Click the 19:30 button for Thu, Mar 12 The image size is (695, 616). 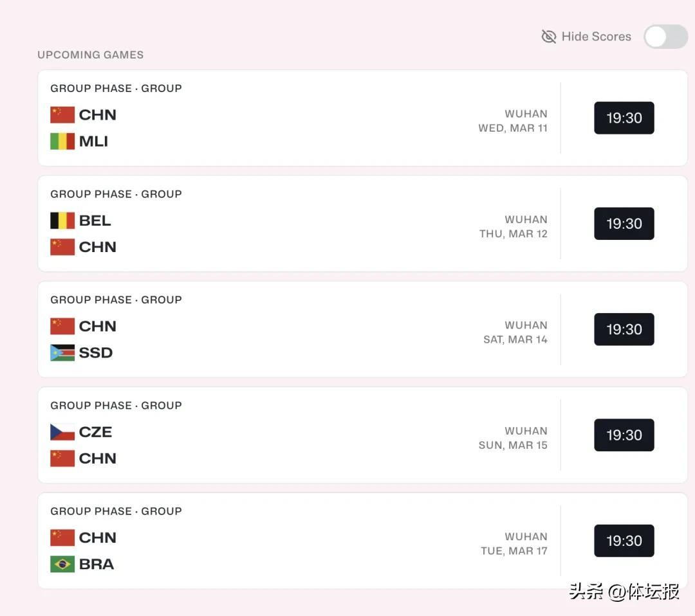coord(624,224)
